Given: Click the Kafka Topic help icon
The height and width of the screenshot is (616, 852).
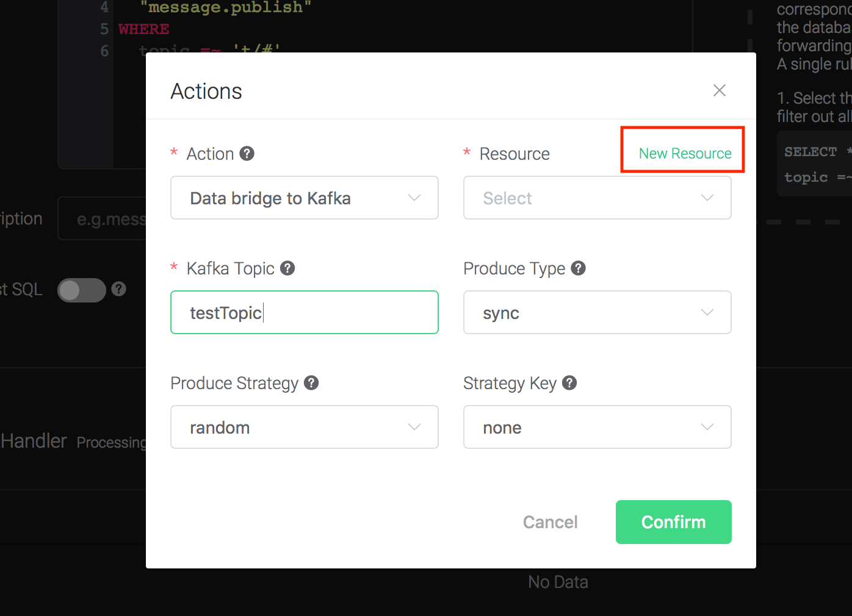Looking at the screenshot, I should tap(287, 268).
